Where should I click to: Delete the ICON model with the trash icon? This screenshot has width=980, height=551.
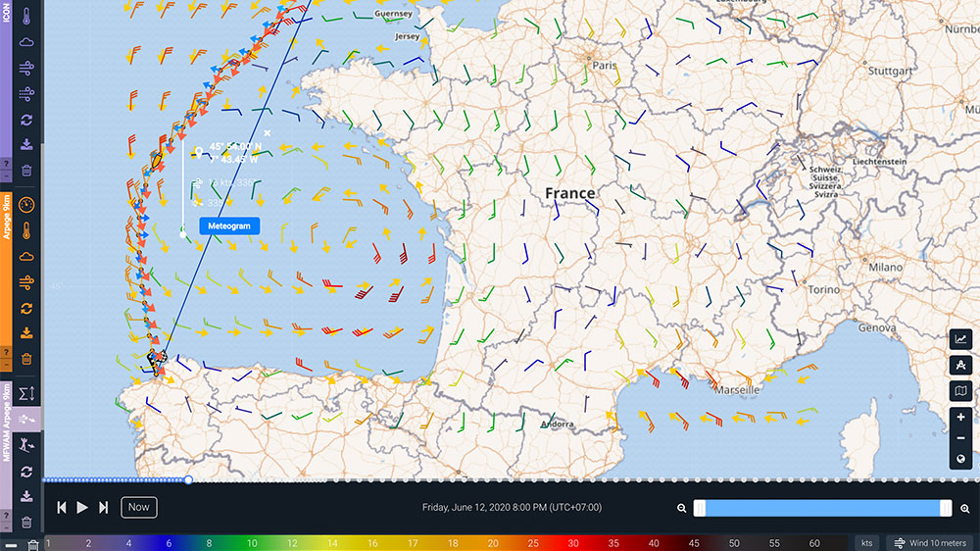[x=26, y=171]
